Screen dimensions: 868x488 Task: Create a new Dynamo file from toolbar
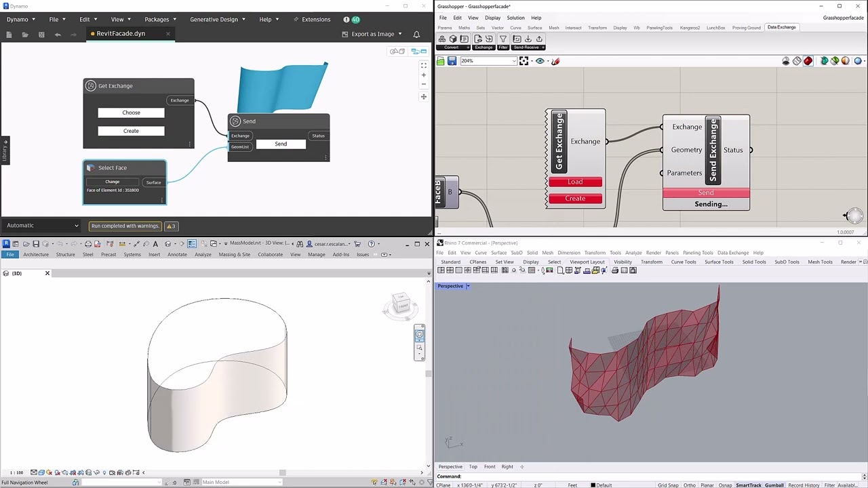point(9,35)
